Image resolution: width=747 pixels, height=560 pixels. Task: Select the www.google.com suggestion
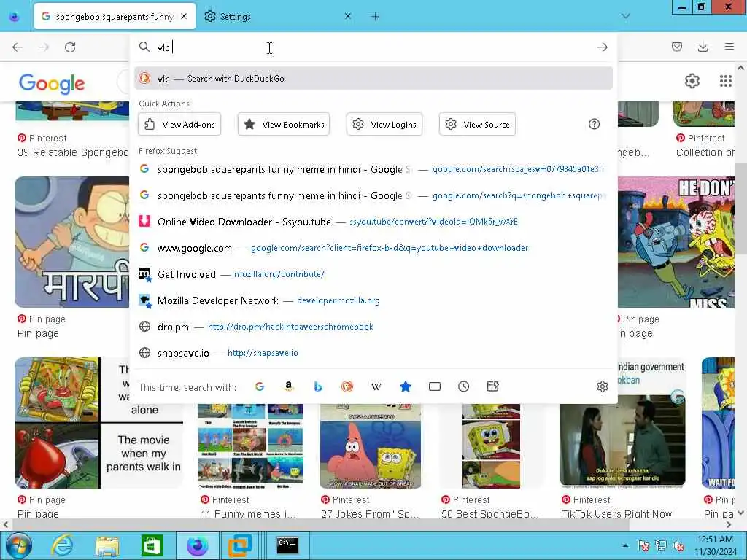coord(373,248)
